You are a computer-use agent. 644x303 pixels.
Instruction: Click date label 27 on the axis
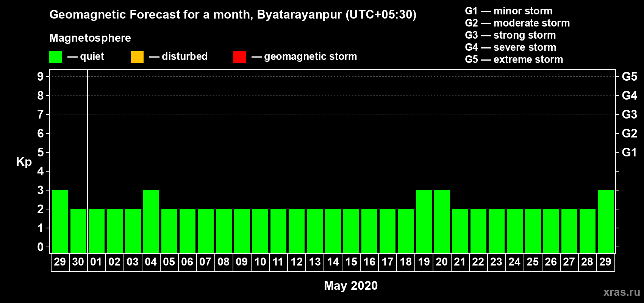pyautogui.click(x=569, y=262)
